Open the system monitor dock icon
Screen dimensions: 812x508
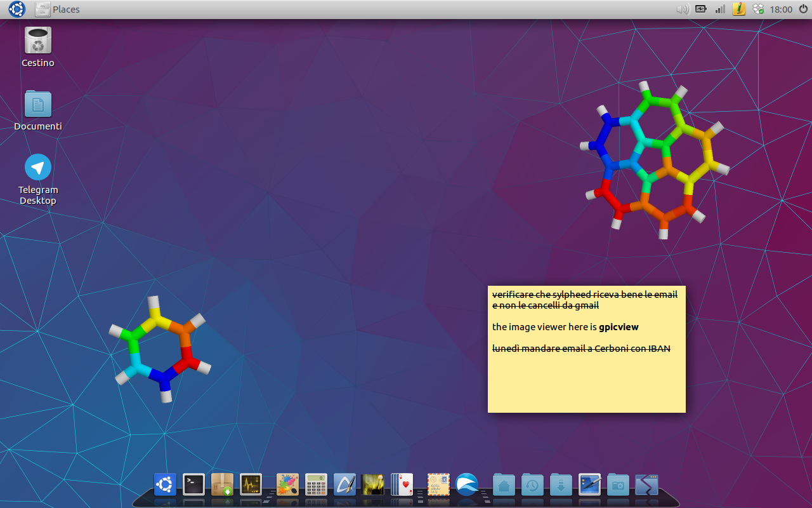coord(251,485)
